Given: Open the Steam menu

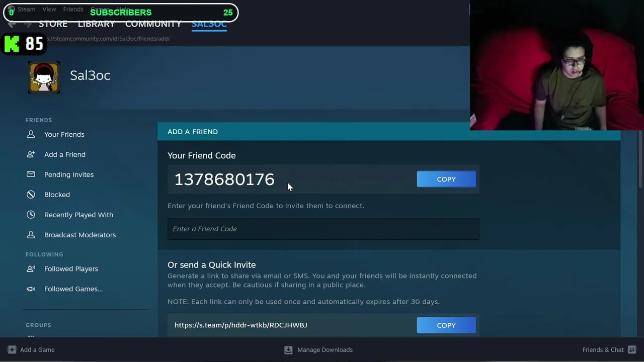Looking at the screenshot, I should click(26, 9).
